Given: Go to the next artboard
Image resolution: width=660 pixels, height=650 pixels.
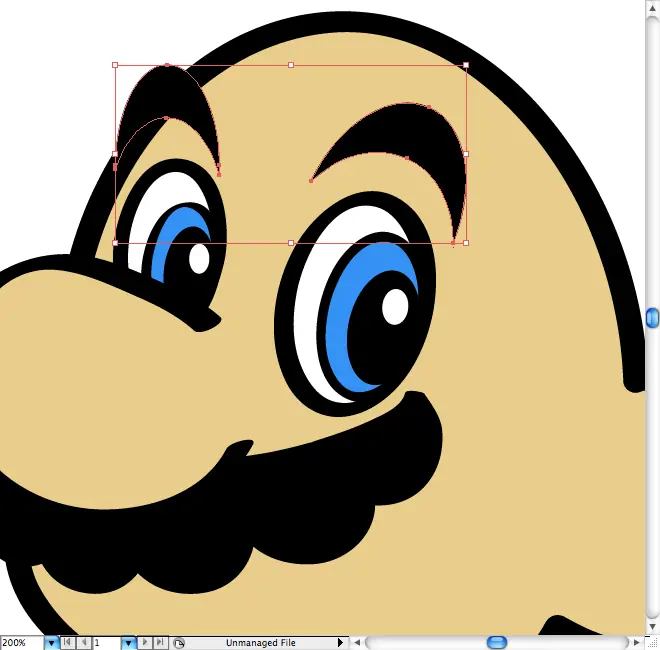Looking at the screenshot, I should tap(145, 642).
